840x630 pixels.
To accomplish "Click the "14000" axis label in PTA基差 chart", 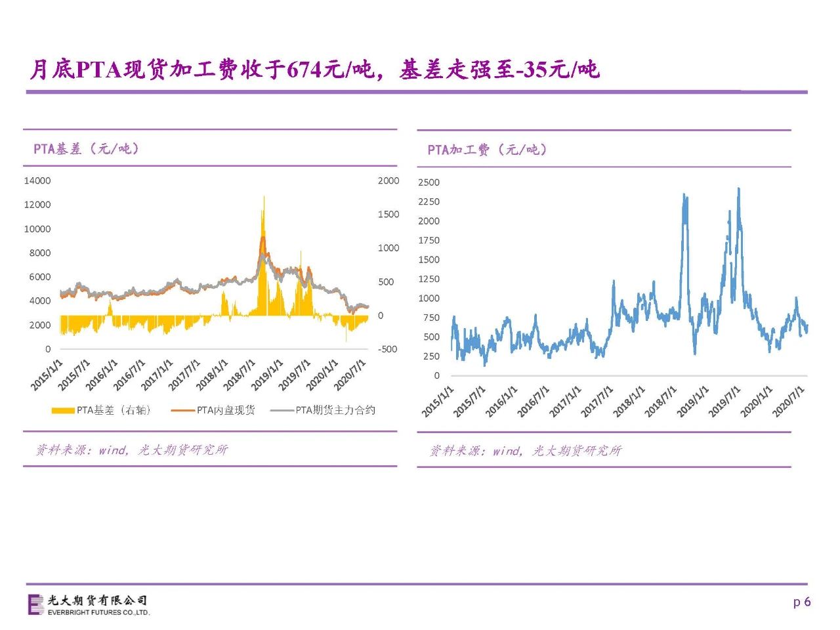I will [37, 180].
